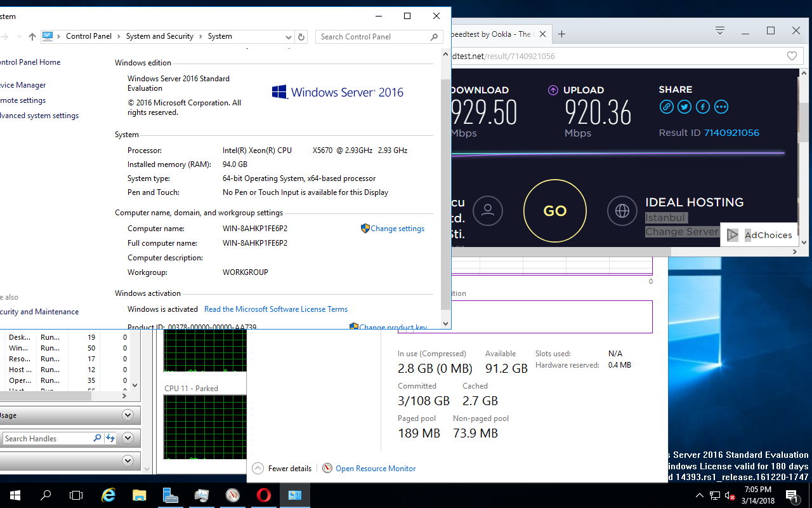The height and width of the screenshot is (508, 812).
Task: Click the globe server icon in Speedtest
Action: (622, 210)
